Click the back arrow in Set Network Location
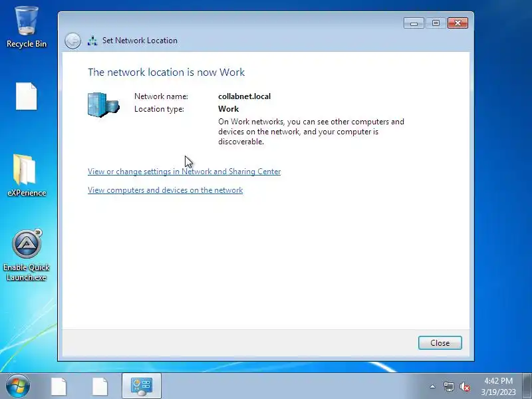This screenshot has width=532, height=399. click(72, 41)
